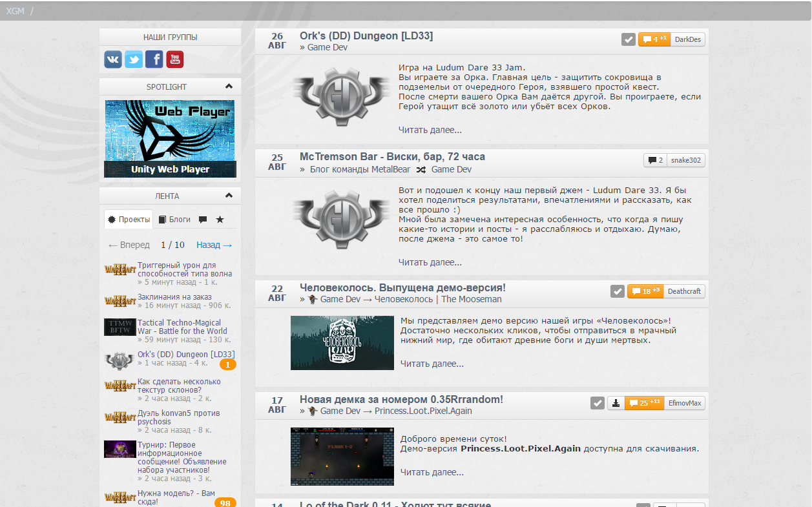
Task: Click the orange 98 badge on Нужна модель item
Action: click(225, 503)
